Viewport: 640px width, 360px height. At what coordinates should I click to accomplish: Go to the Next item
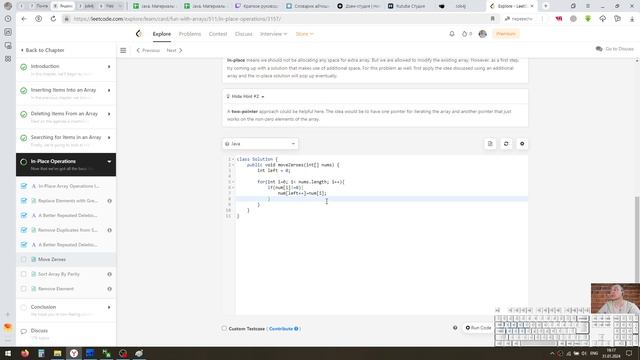tap(175, 50)
